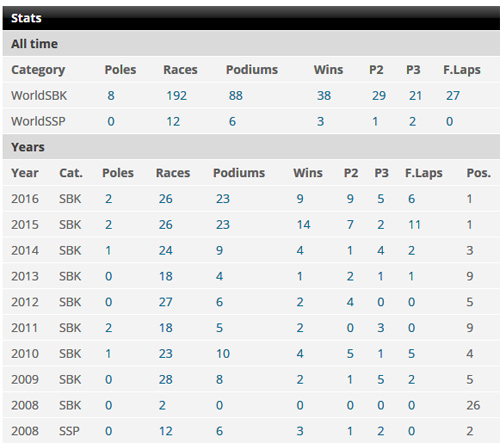Click the 2009 races value 28
The height and width of the screenshot is (443, 500).
click(165, 379)
